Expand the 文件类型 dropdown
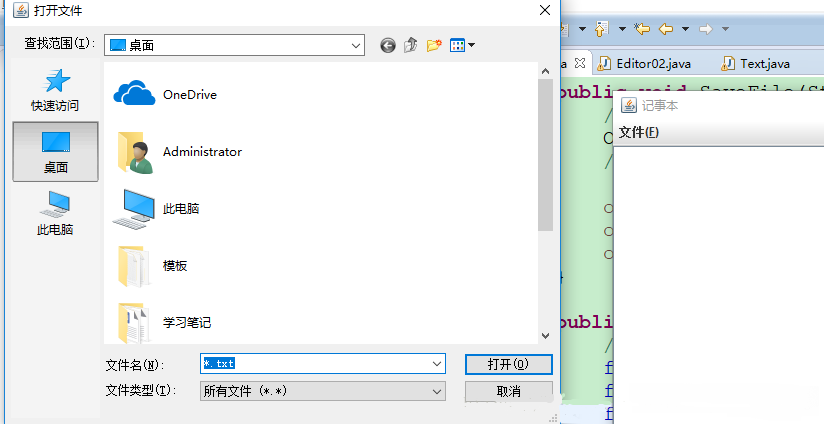 click(x=436, y=391)
